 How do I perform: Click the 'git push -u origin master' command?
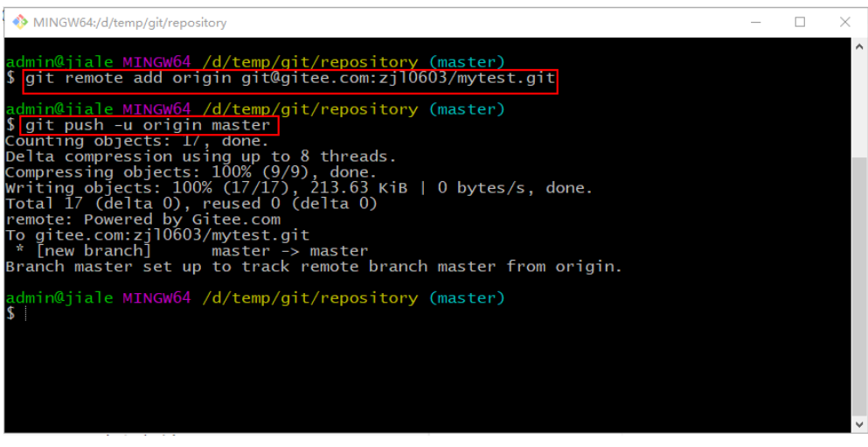[x=149, y=125]
